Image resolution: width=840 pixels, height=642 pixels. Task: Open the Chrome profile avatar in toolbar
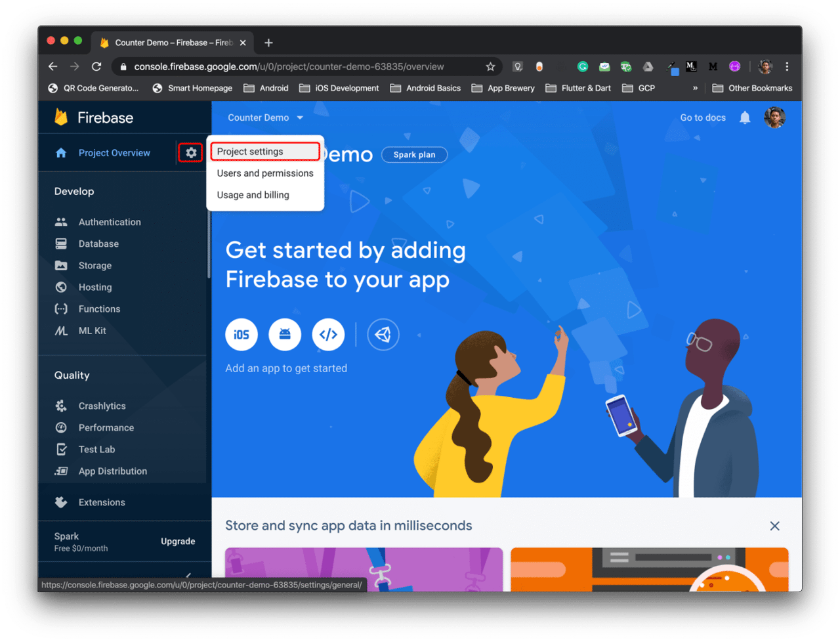[x=765, y=66]
